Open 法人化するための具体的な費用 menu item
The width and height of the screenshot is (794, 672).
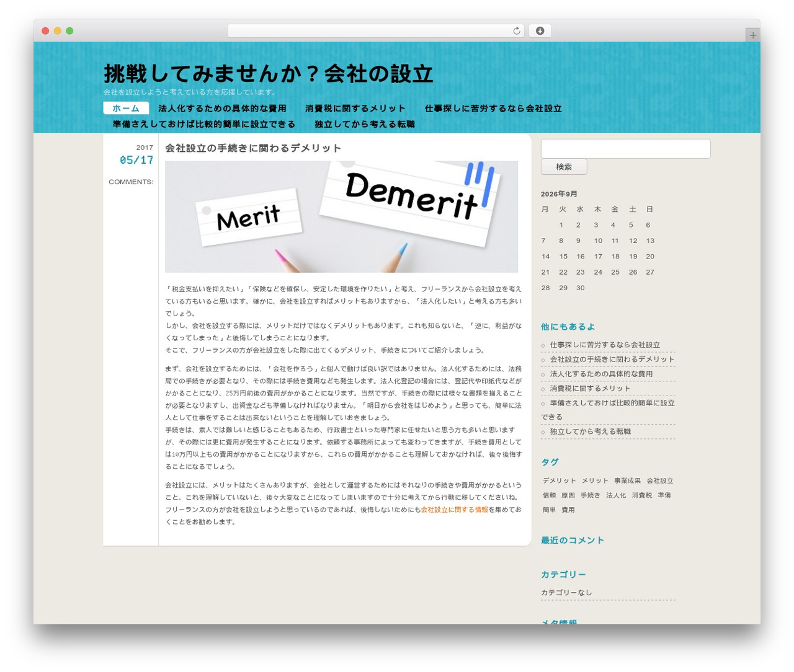click(222, 108)
